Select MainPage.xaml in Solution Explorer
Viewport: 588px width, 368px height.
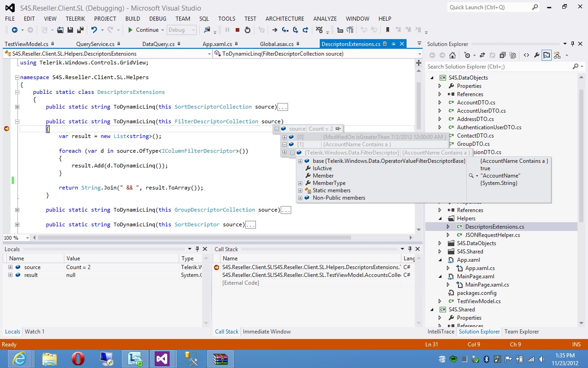[x=475, y=276]
